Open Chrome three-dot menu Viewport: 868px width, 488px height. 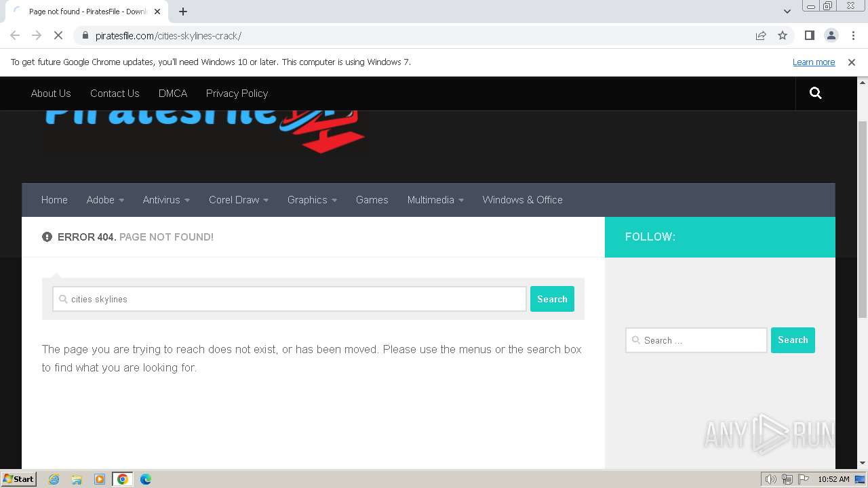point(852,35)
